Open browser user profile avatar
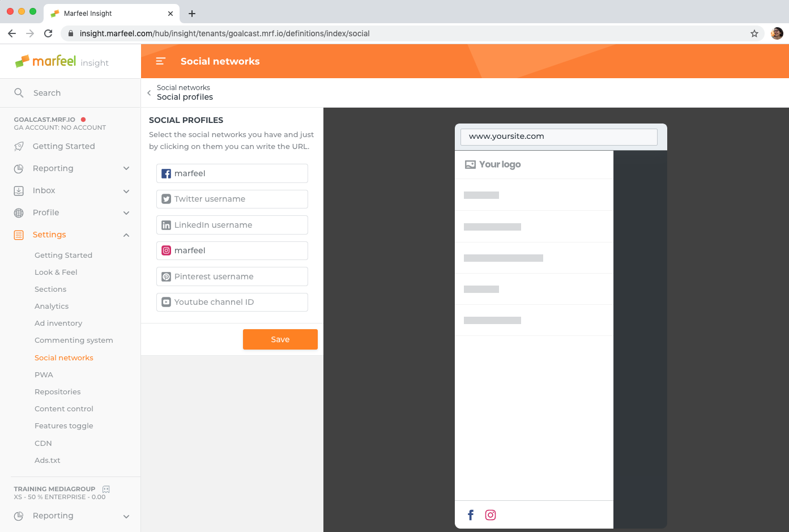Image resolution: width=789 pixels, height=532 pixels. click(777, 33)
